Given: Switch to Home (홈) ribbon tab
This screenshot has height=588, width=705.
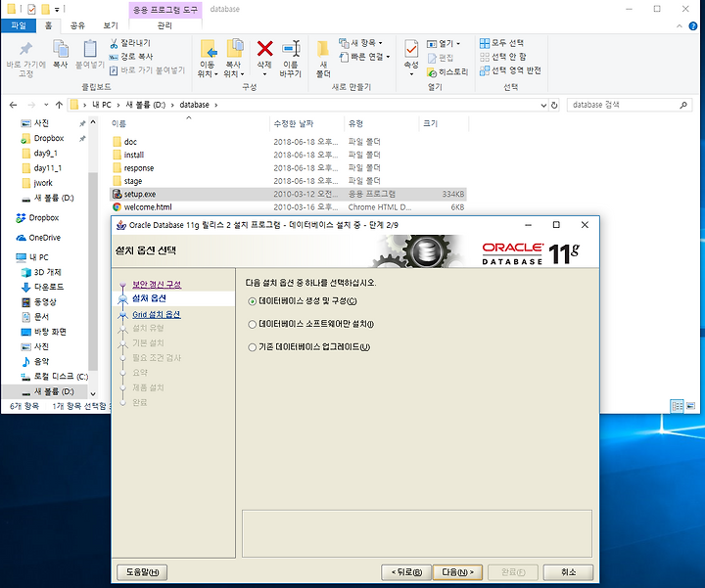Looking at the screenshot, I should (49, 25).
